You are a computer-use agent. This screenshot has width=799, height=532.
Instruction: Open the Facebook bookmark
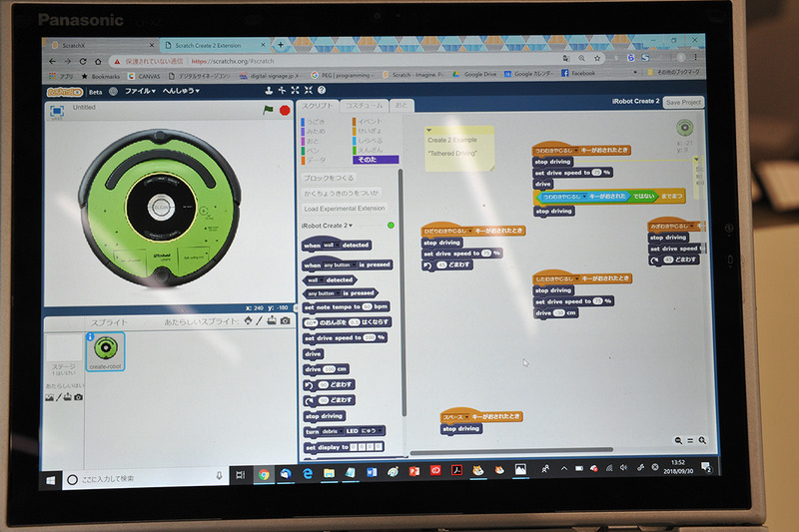578,73
